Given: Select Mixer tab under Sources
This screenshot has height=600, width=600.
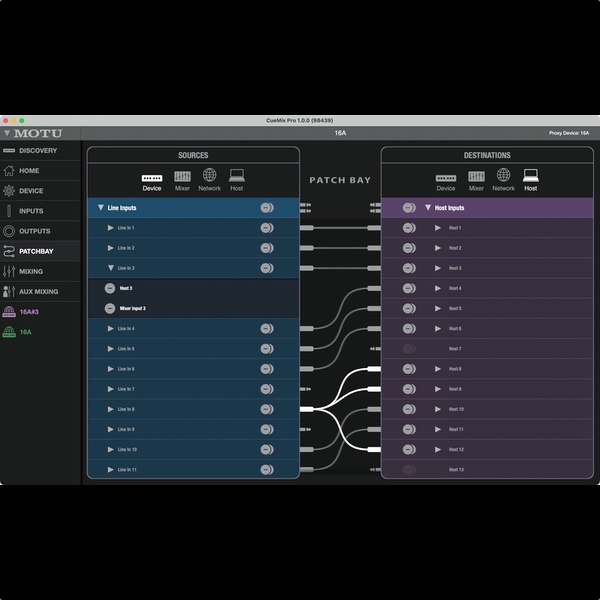Looking at the screenshot, I should tap(183, 181).
